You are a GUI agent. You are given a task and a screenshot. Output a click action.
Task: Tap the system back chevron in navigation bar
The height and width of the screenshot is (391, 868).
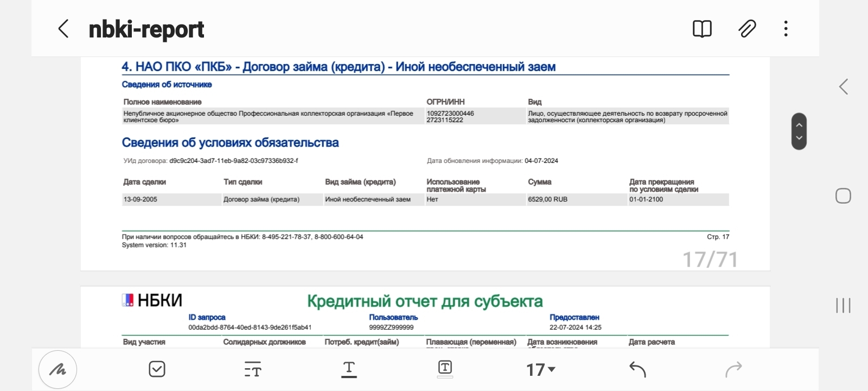click(844, 87)
